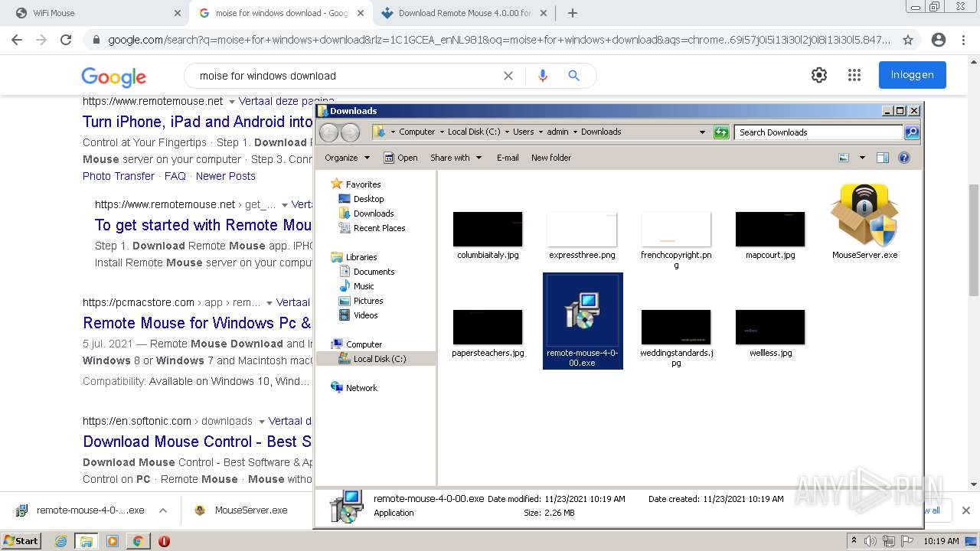Open Organize dropdown menu
The width and height of the screenshot is (980, 551).
click(347, 158)
